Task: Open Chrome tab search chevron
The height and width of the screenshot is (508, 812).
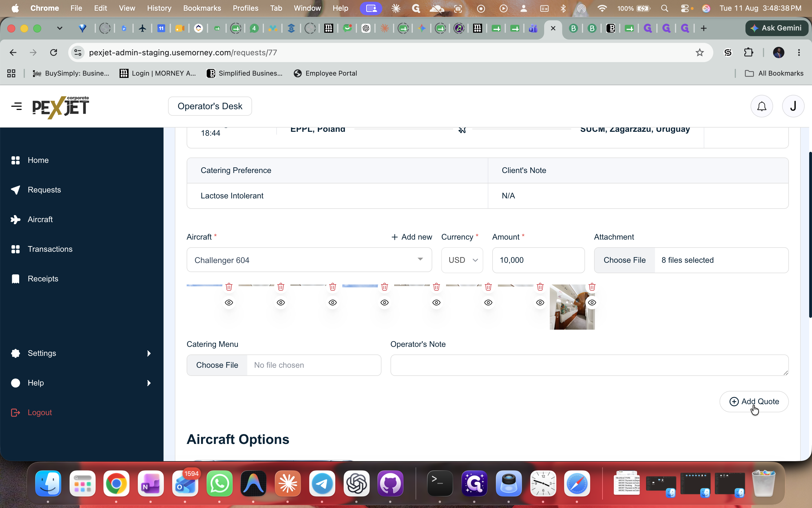Action: (x=60, y=28)
